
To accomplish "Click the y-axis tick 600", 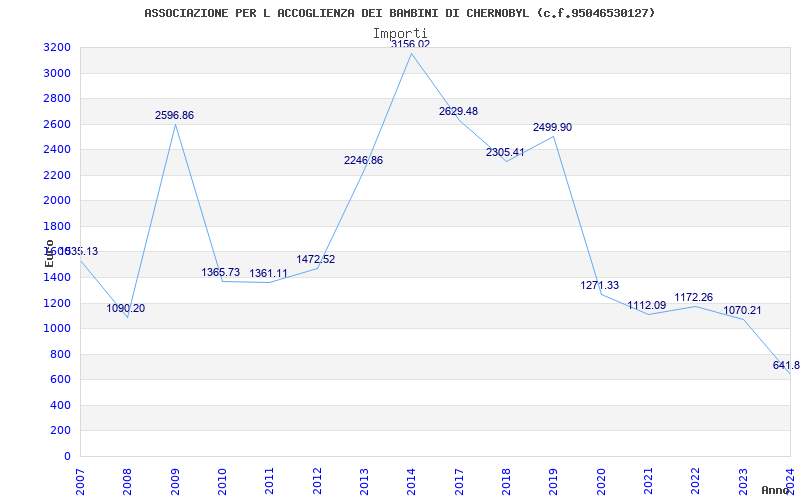I will (x=63, y=380).
